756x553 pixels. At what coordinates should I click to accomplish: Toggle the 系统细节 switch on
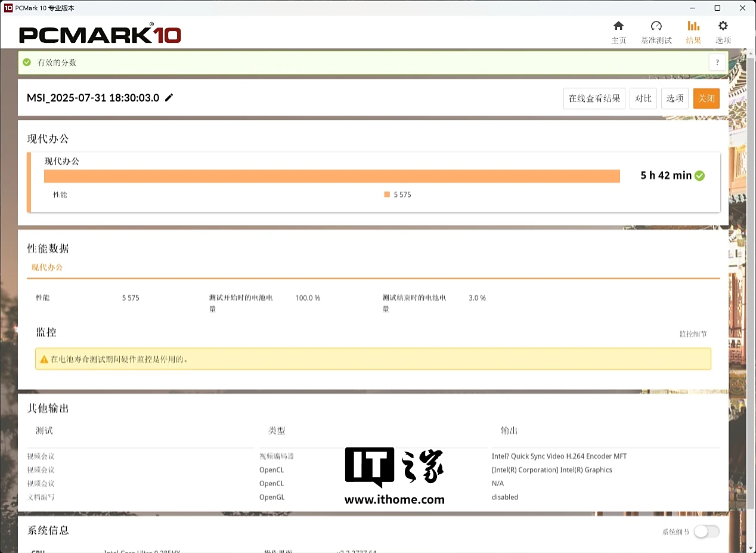point(706,532)
